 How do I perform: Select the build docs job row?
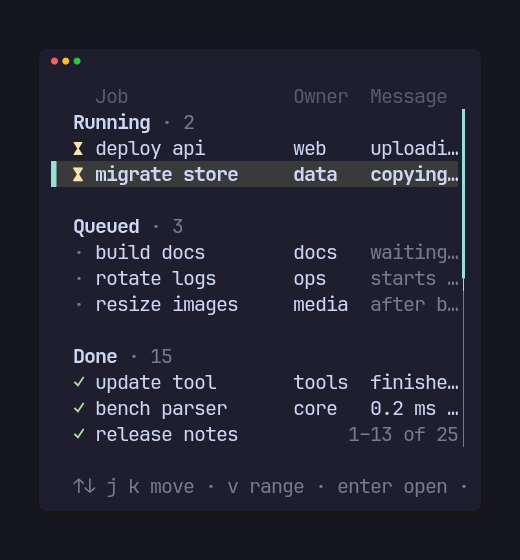pos(255,252)
